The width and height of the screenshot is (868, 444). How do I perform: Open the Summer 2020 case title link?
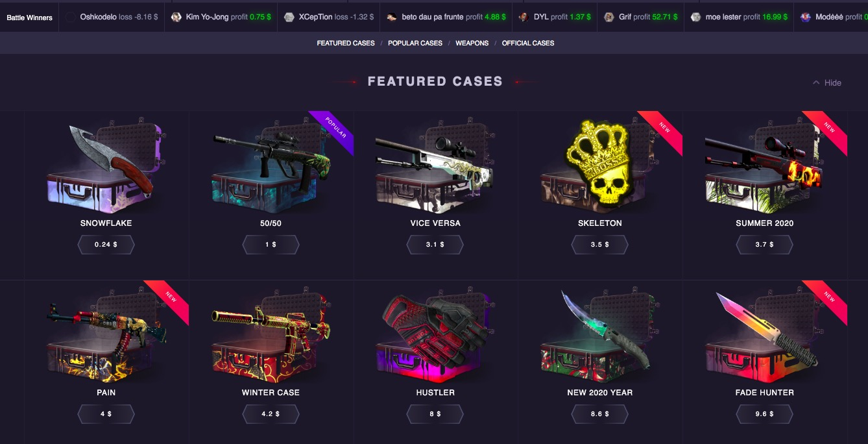click(765, 223)
